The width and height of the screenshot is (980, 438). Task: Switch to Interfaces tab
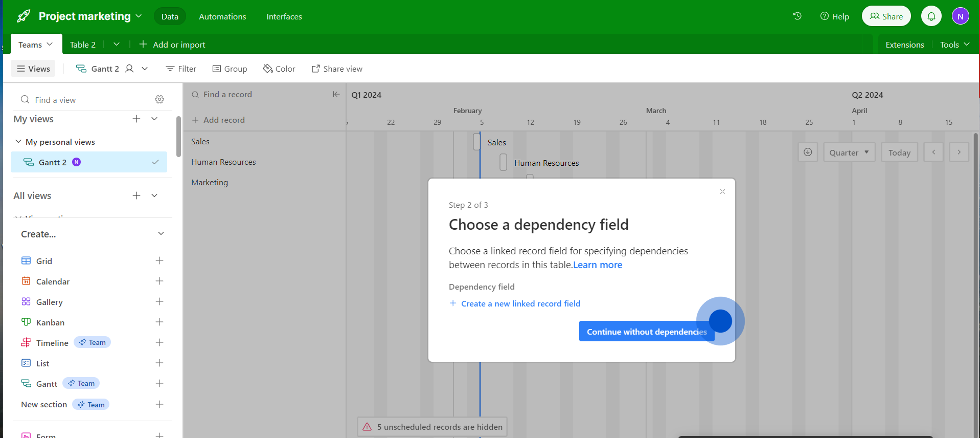284,16
